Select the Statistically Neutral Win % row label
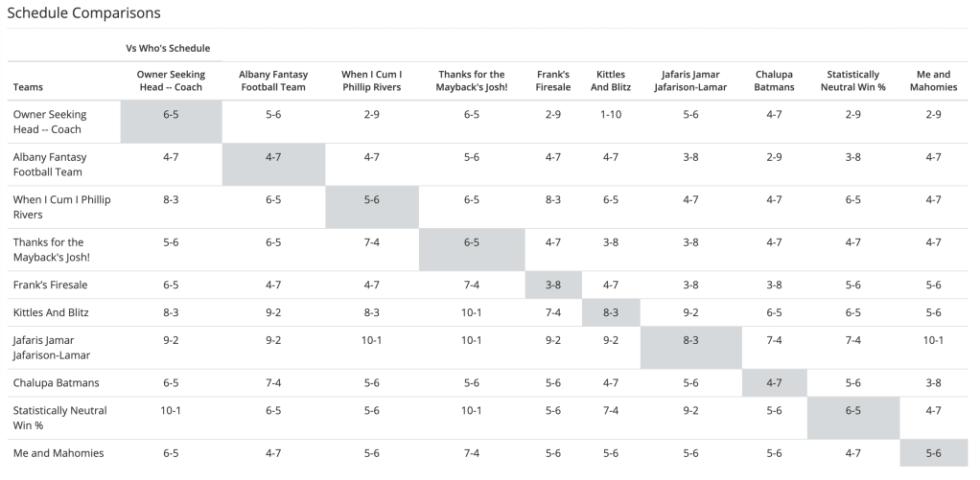Viewport: 980px width, 480px height. 59,417
